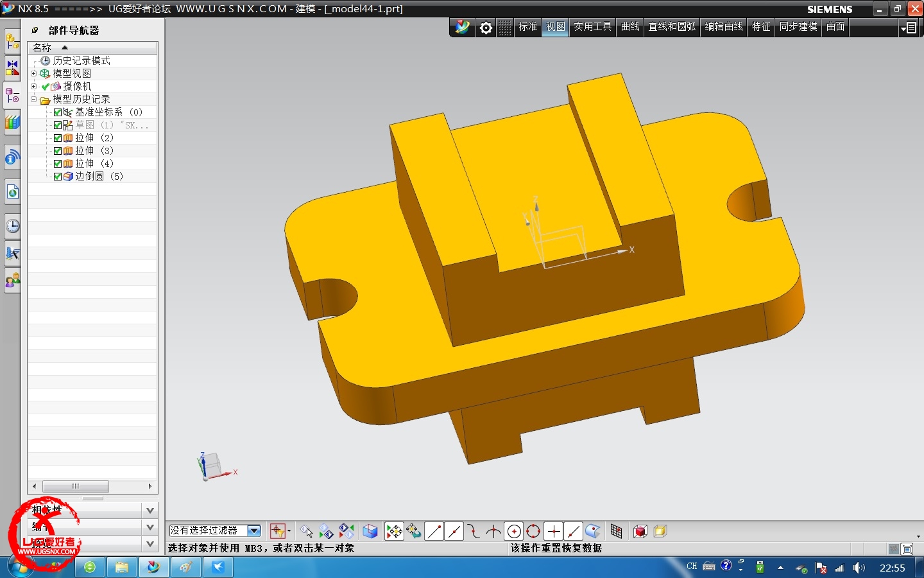Uncheck the 基准坐标系 (0) feature checkbox
Screen dimensions: 924x578
coord(58,112)
